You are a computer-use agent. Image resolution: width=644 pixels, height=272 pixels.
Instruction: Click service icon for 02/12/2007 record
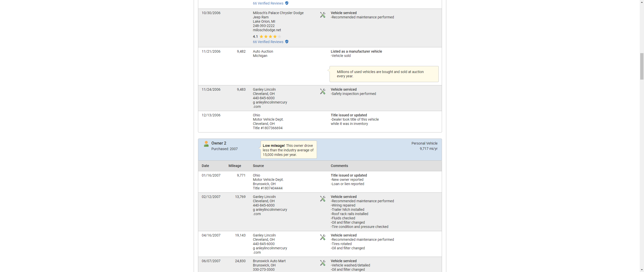(x=323, y=199)
